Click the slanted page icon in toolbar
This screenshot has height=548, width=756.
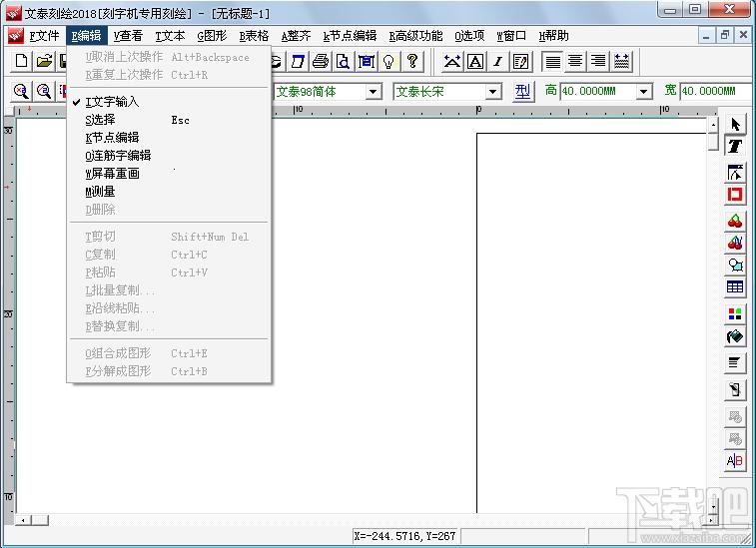point(298,61)
